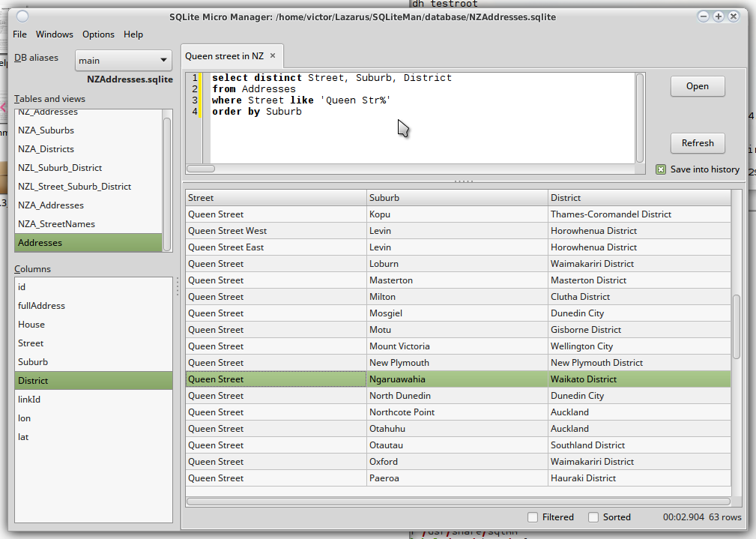Uncheck the Save into history option
The width and height of the screenshot is (756, 539).
pos(662,169)
